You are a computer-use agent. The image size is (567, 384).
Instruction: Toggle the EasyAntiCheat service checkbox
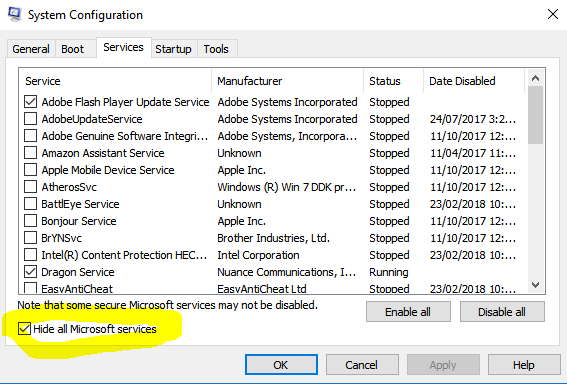pos(30,288)
